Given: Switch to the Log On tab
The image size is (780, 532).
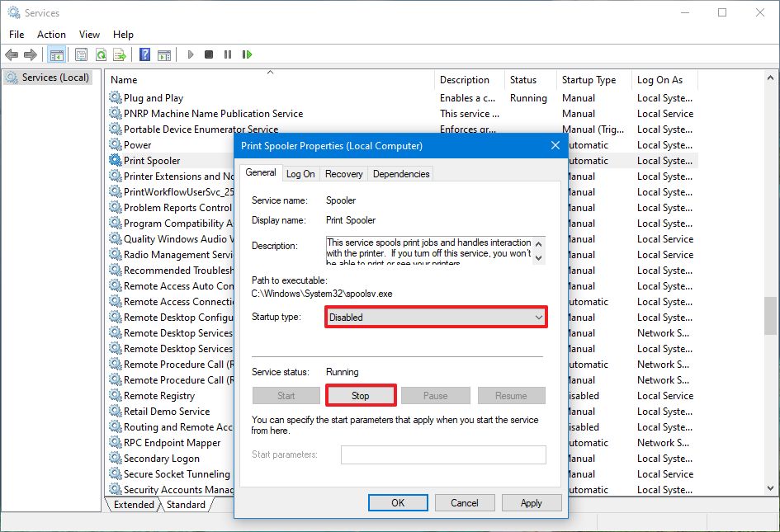Looking at the screenshot, I should [x=300, y=174].
